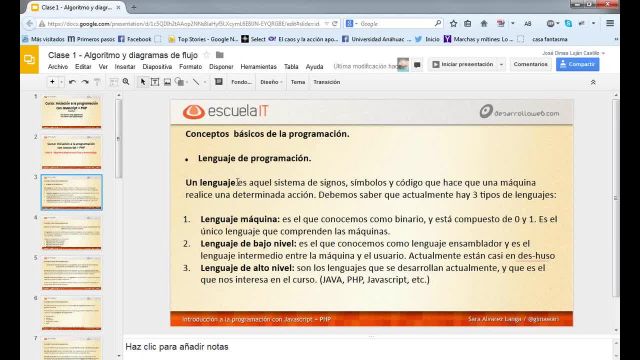Click the paint format icon
This screenshot has height=360, width=640.
[97, 82]
